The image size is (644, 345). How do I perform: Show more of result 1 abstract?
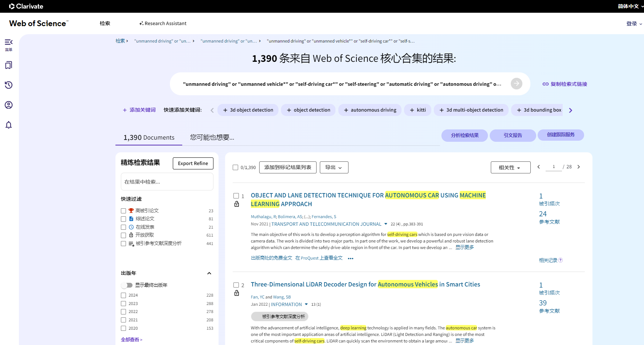click(x=465, y=247)
